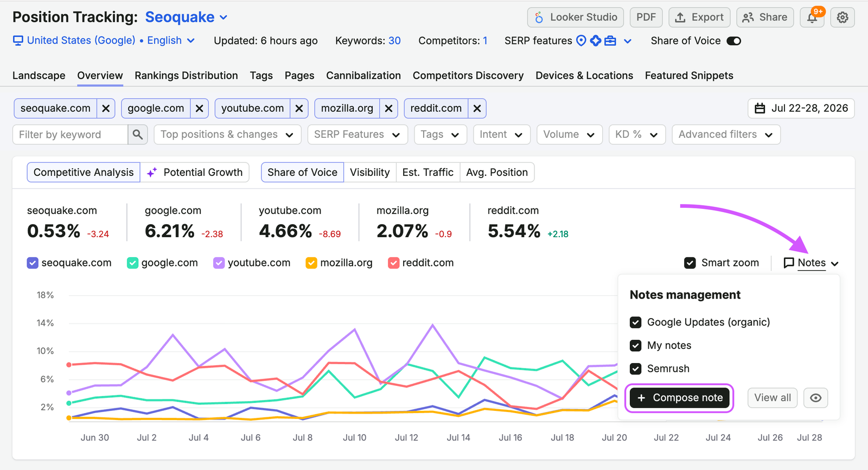Image resolution: width=868 pixels, height=470 pixels.
Task: Open the Devices & Locations tab
Action: [x=584, y=75]
